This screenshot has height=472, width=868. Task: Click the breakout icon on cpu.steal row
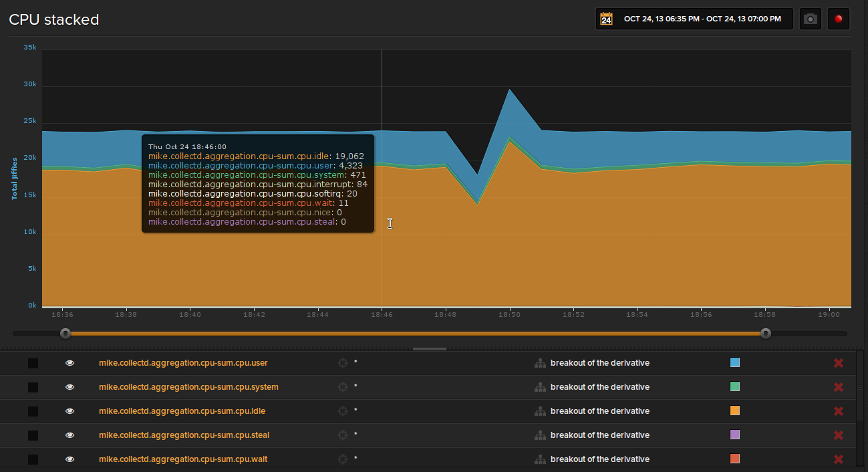tap(540, 435)
